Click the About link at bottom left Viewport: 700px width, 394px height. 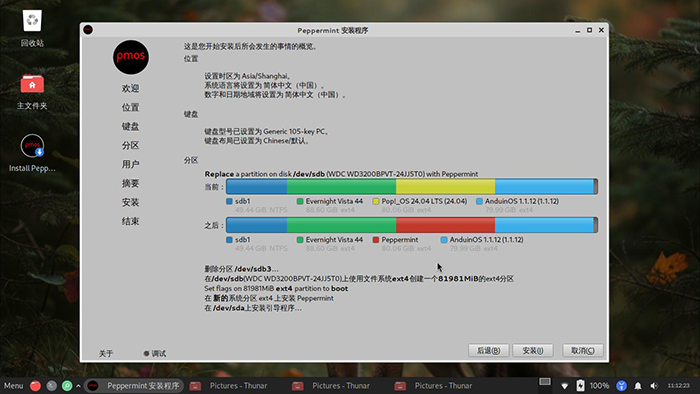click(x=106, y=353)
